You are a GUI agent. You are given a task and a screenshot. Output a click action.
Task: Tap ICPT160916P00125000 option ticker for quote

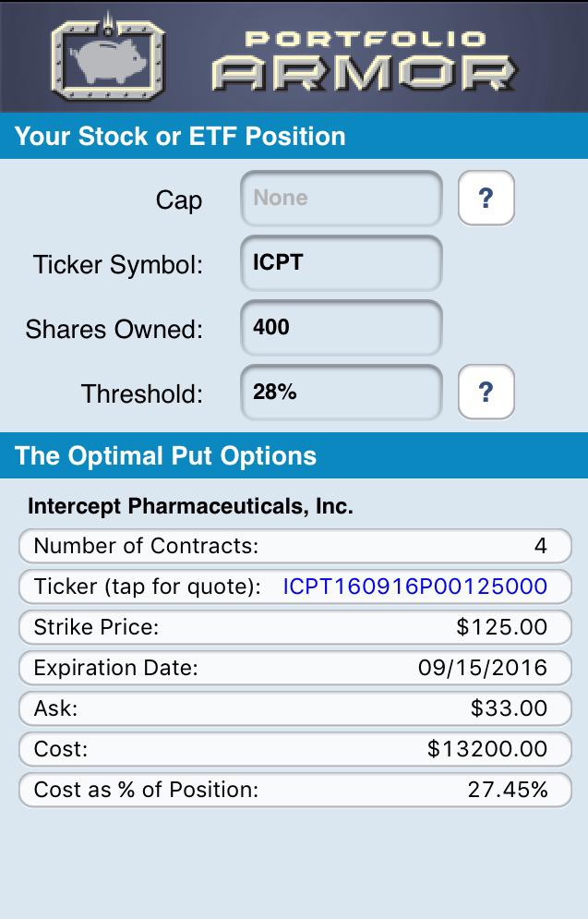tap(415, 586)
